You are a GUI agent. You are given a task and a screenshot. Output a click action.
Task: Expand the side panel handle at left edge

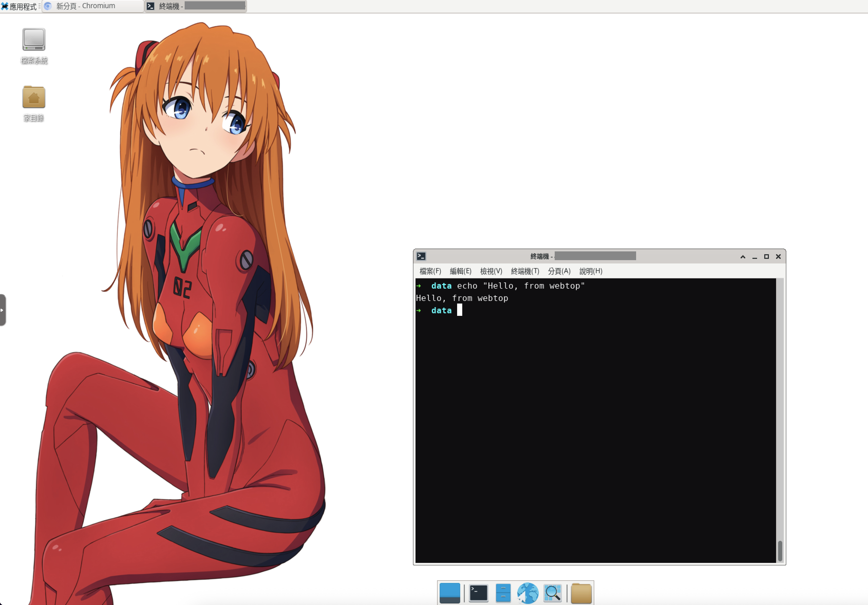pos(3,310)
